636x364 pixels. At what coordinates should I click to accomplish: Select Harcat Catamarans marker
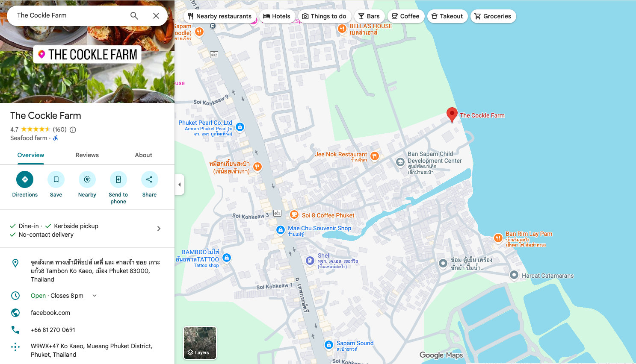coord(514,275)
